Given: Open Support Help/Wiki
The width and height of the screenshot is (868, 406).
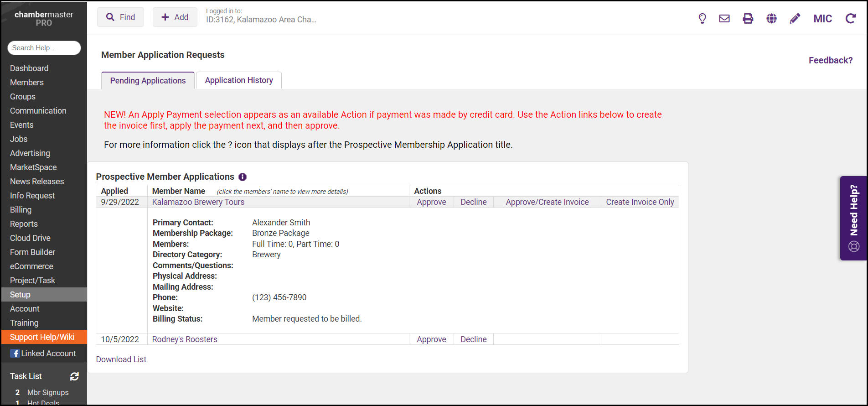Looking at the screenshot, I should click(x=44, y=337).
